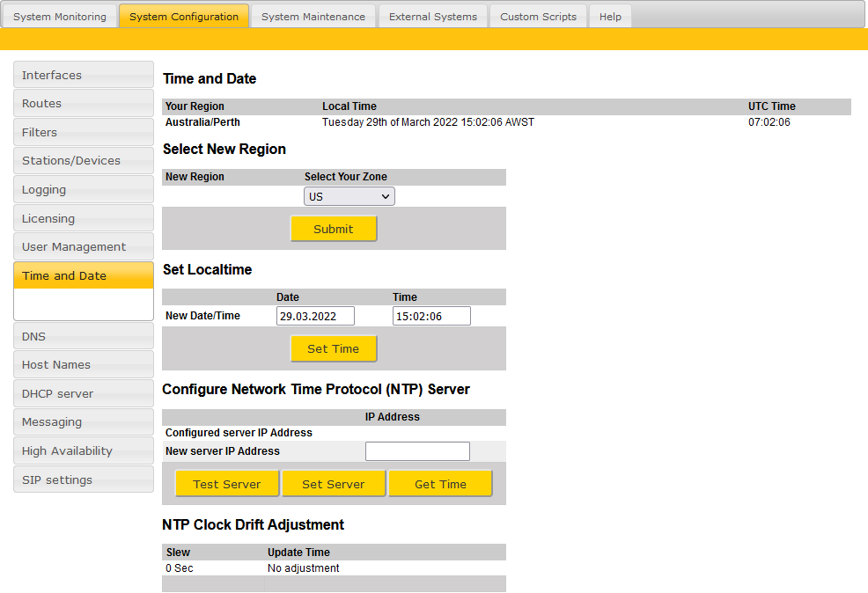Open Interfaces in the sidebar
Screen dimensions: 868x593
click(x=84, y=75)
